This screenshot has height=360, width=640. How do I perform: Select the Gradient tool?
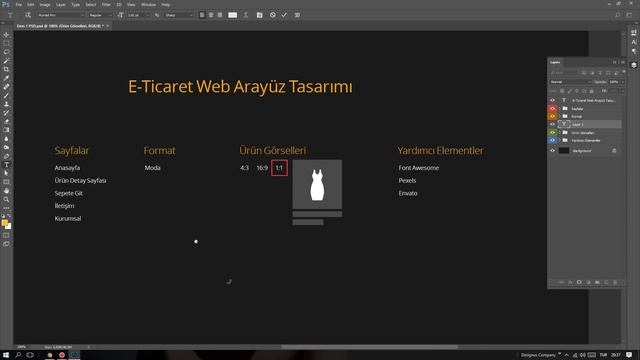[6, 130]
